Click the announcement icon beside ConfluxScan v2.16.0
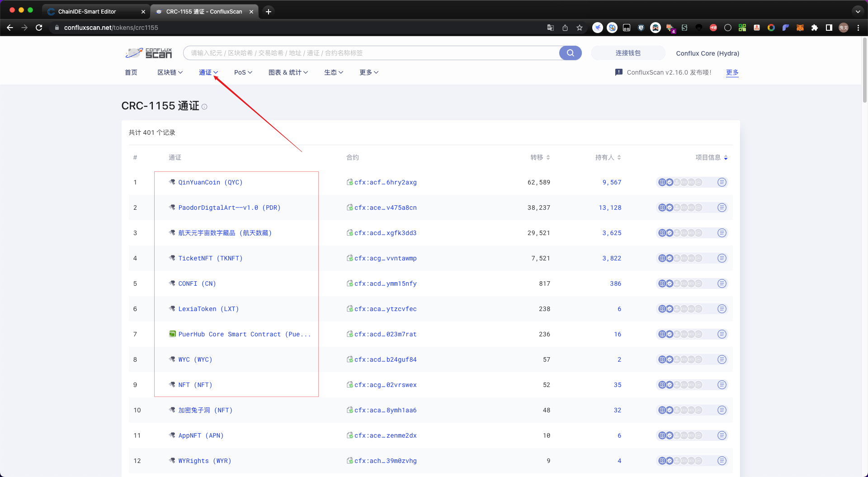 (x=619, y=72)
